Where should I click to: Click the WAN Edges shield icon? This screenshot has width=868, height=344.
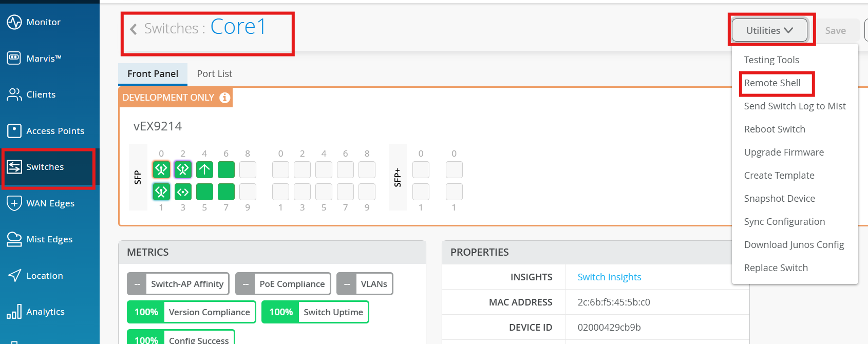pos(14,203)
